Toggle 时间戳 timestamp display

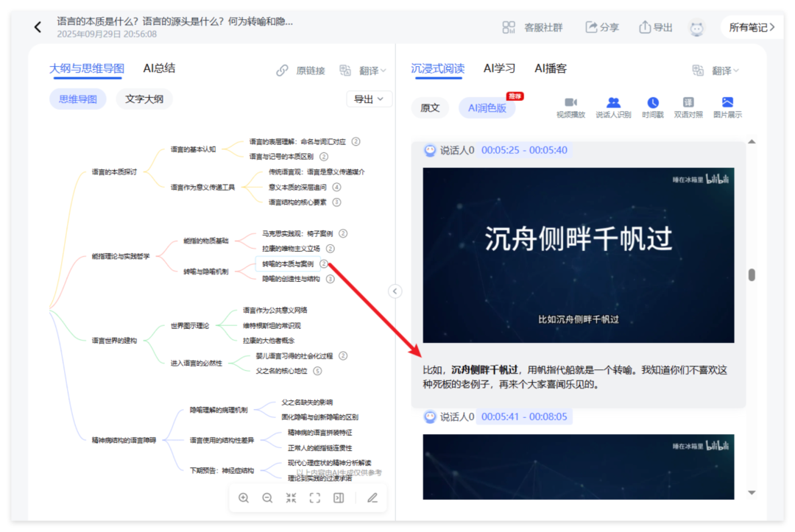pyautogui.click(x=653, y=107)
